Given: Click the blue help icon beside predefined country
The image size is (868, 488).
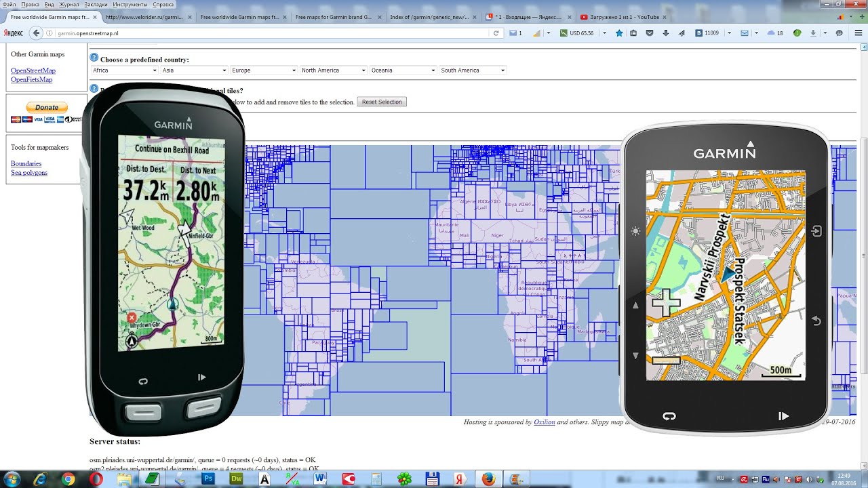Looking at the screenshot, I should point(94,59).
